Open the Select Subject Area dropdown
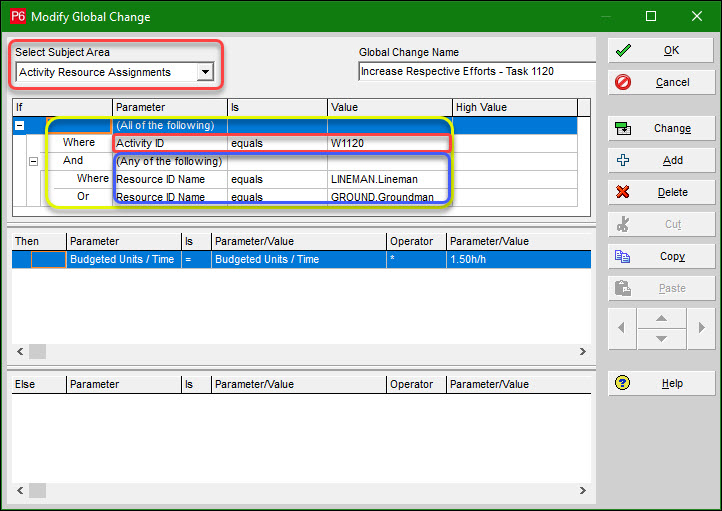 pyautogui.click(x=205, y=72)
